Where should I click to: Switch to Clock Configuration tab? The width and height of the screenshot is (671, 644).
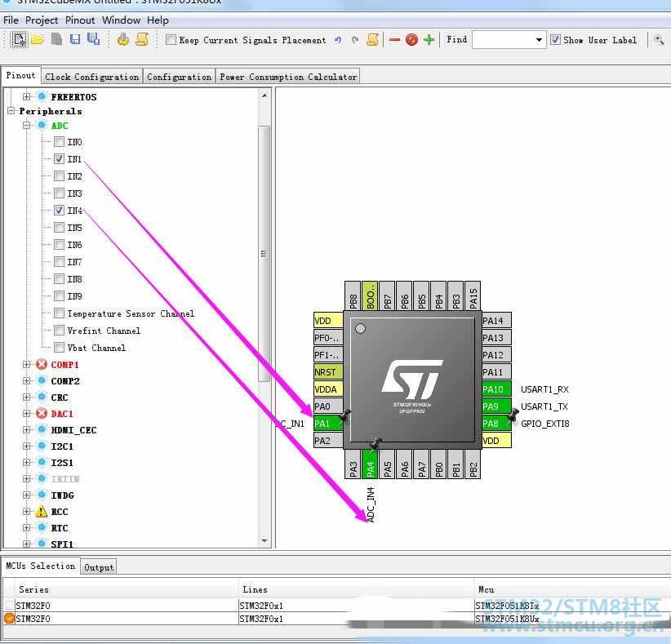92,77
